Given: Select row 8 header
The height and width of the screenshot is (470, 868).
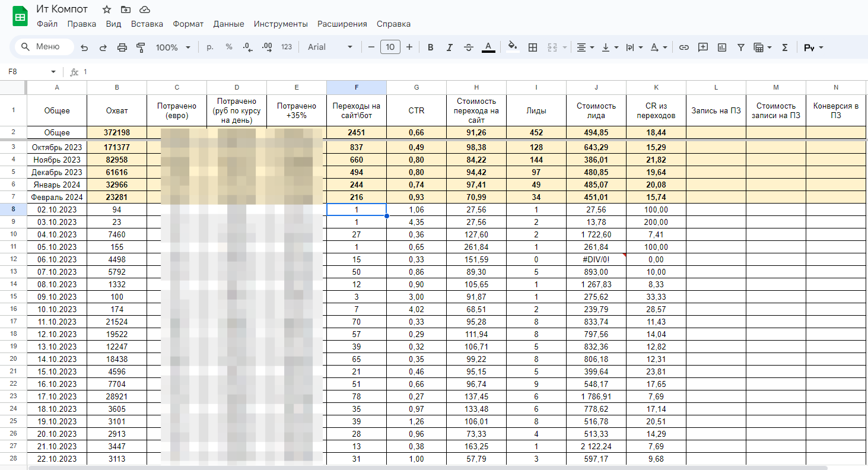Looking at the screenshot, I should click(13, 209).
